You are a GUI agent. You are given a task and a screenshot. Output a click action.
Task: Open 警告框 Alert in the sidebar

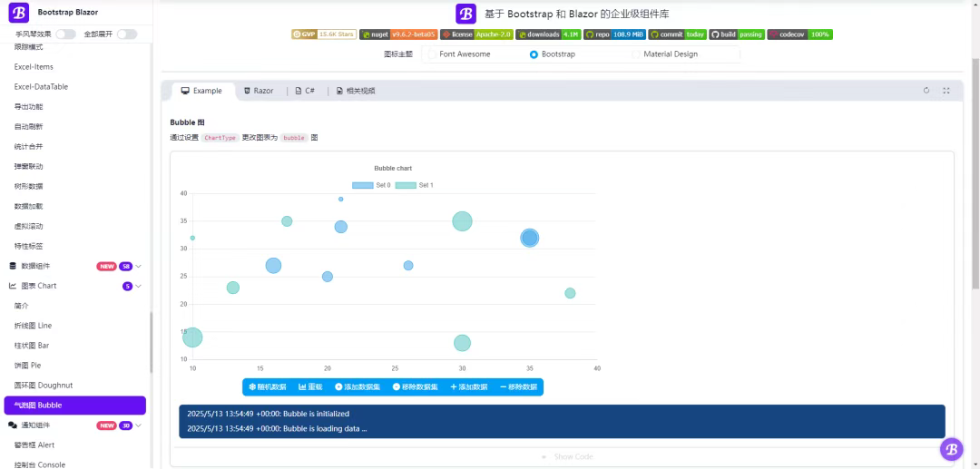click(x=34, y=445)
